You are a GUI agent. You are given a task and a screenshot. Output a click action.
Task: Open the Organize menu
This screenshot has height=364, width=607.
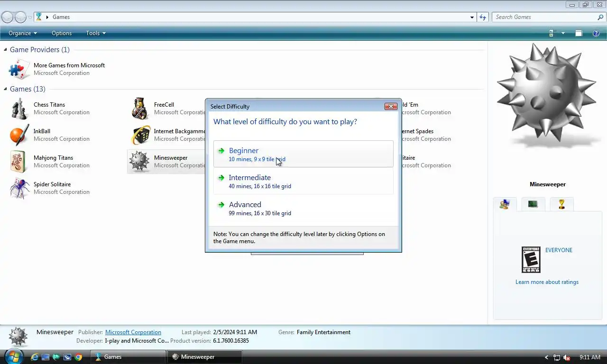tap(23, 33)
